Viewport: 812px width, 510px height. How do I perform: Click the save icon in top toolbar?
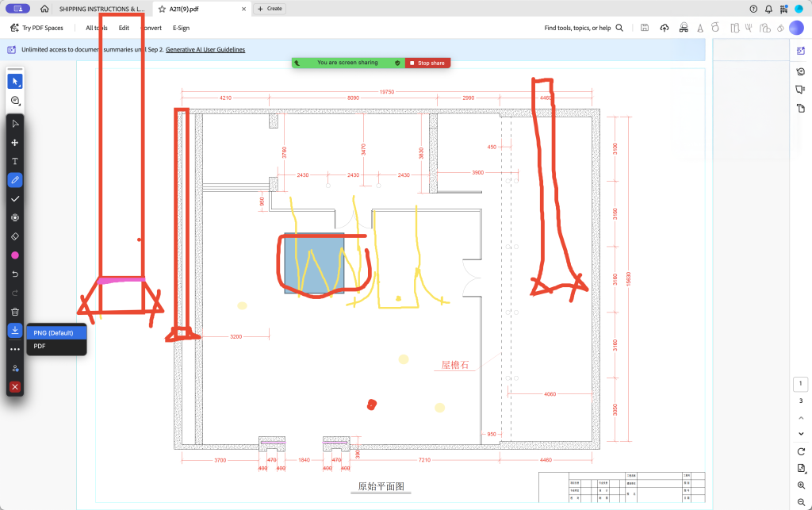pyautogui.click(x=645, y=28)
